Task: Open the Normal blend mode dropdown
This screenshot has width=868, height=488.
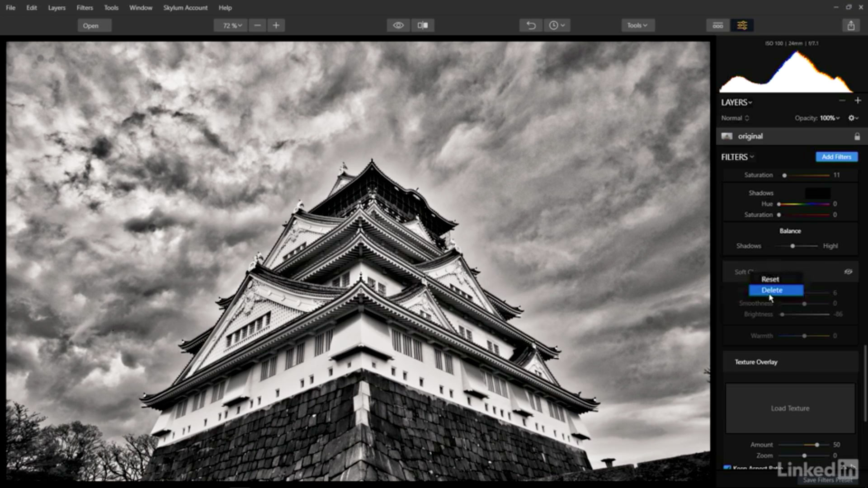Action: pyautogui.click(x=735, y=118)
